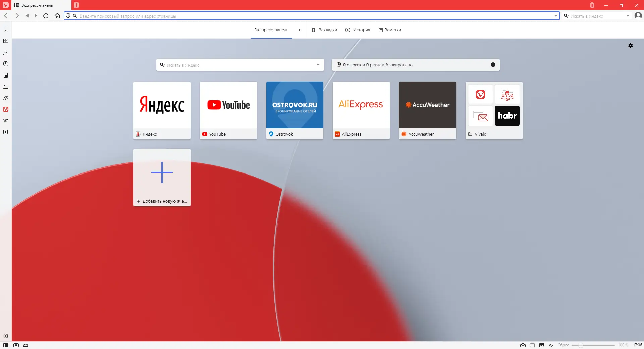Select the Экспресс-панель browser tab
644x349 pixels.
point(41,5)
